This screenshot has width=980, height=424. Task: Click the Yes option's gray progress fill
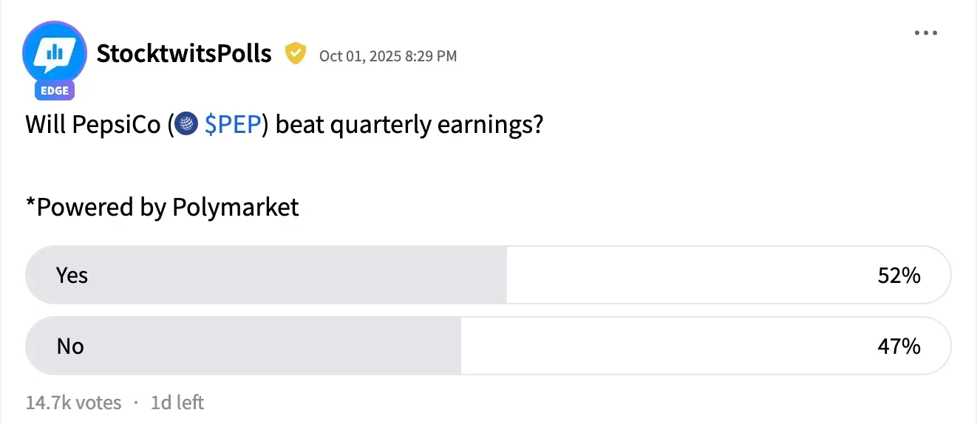pos(296,276)
